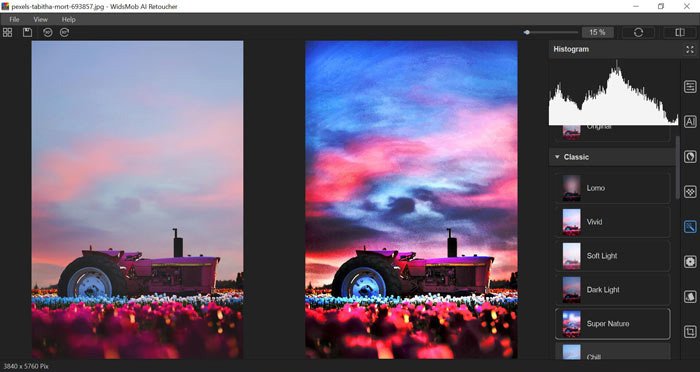This screenshot has width=700, height=372.
Task: Apply the Lomo filter preset
Action: [x=612, y=188]
